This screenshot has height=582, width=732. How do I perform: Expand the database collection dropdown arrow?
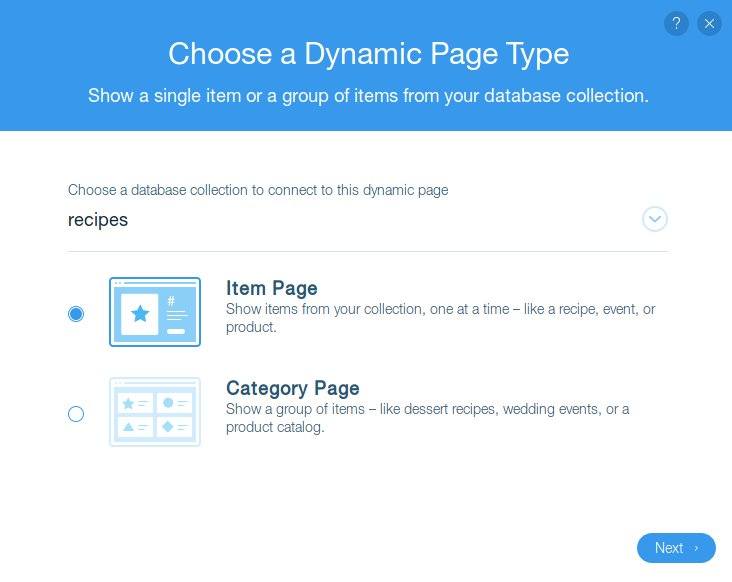point(655,219)
